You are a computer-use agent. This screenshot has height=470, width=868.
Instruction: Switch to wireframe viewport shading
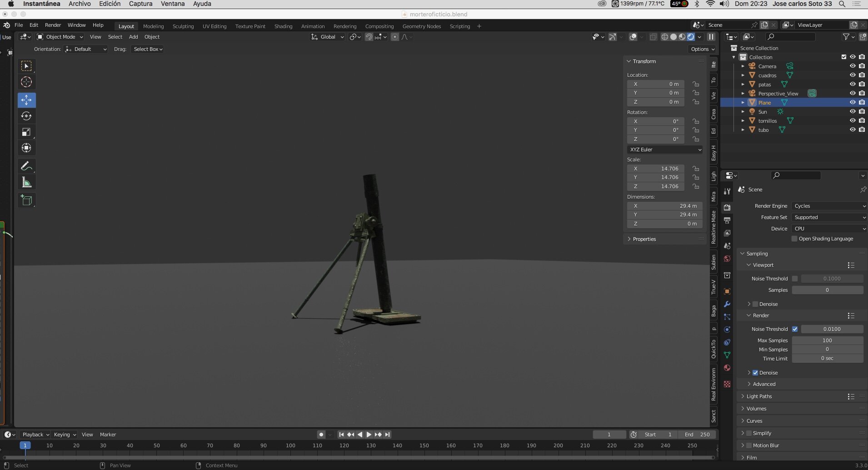(x=664, y=37)
